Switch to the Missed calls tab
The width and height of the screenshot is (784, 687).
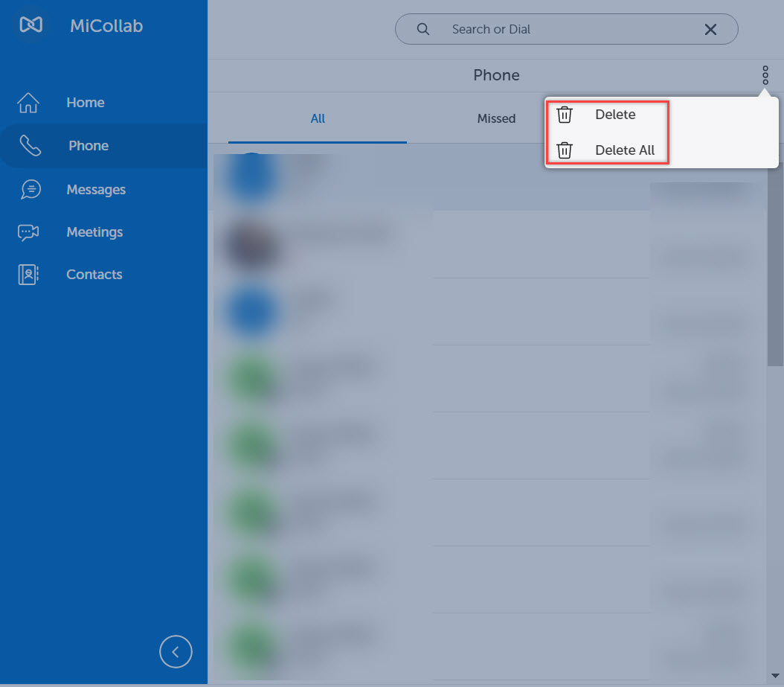(496, 118)
